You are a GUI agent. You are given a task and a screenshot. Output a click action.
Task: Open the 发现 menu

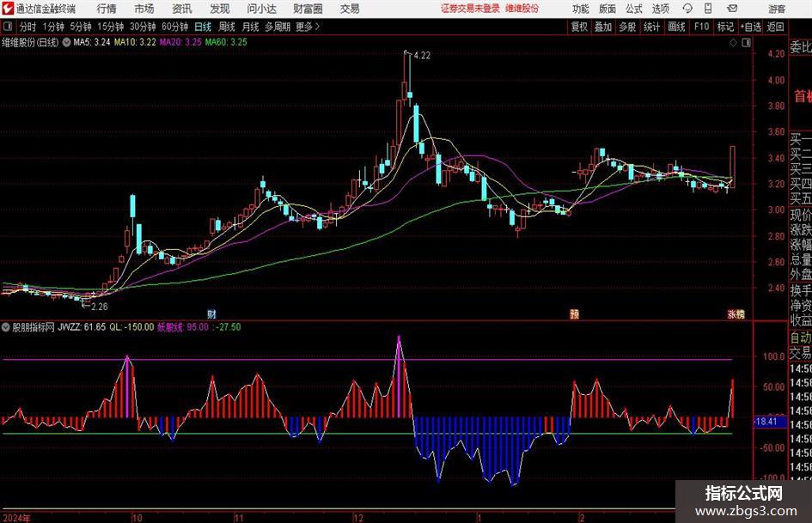coord(220,9)
